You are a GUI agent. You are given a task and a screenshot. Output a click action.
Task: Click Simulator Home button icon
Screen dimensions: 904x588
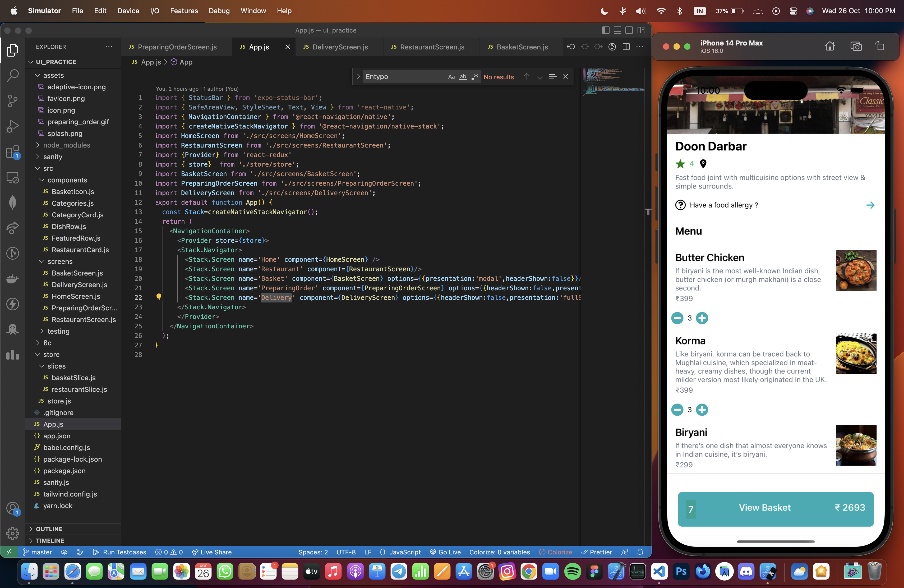pos(829,46)
